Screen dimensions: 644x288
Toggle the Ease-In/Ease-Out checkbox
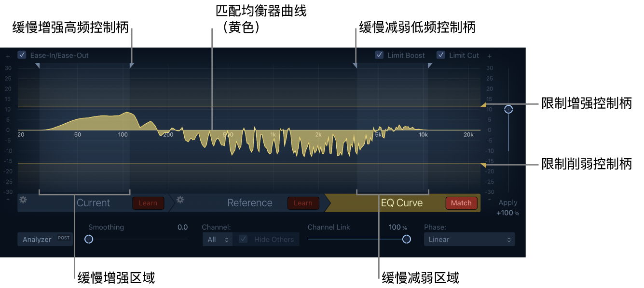click(x=22, y=55)
